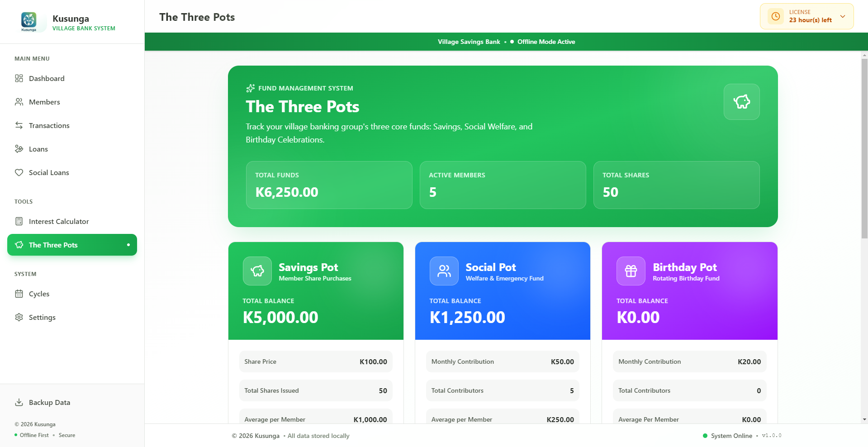Select the Birthday Pot gift icon
Viewport: 868px width, 447px height.
coord(631,271)
